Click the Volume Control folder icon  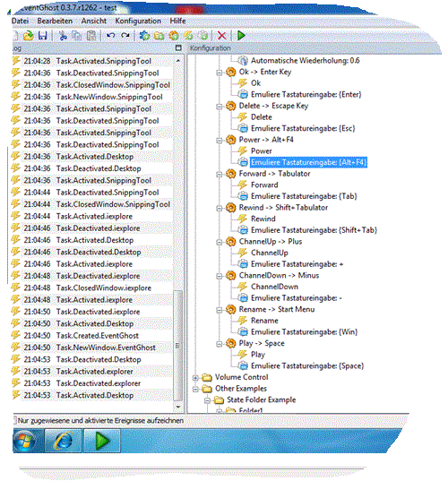207,377
